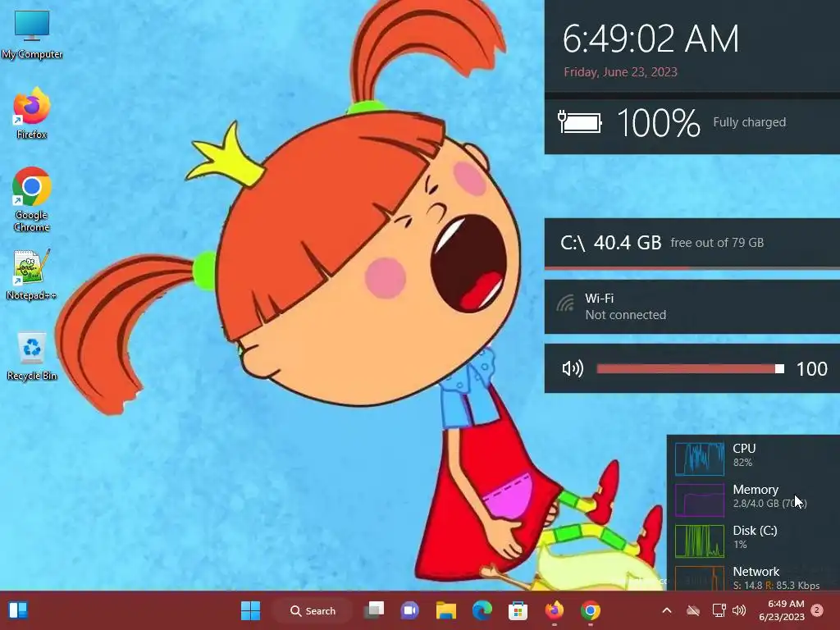This screenshot has width=840, height=630.
Task: Click the OneDrive cloud tray icon
Action: [693, 610]
